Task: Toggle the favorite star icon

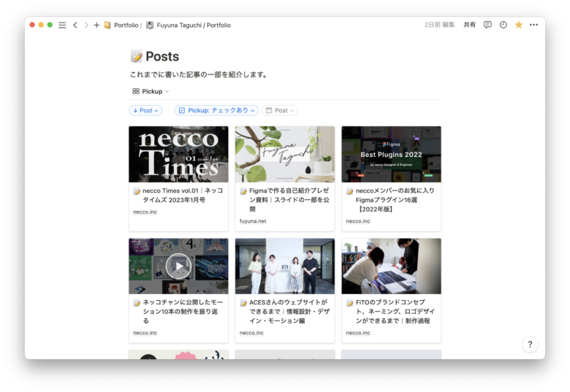Action: click(519, 25)
